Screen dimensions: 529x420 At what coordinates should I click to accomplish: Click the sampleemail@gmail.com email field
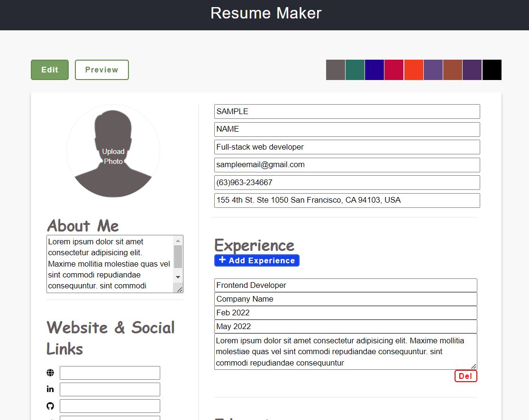[347, 165]
